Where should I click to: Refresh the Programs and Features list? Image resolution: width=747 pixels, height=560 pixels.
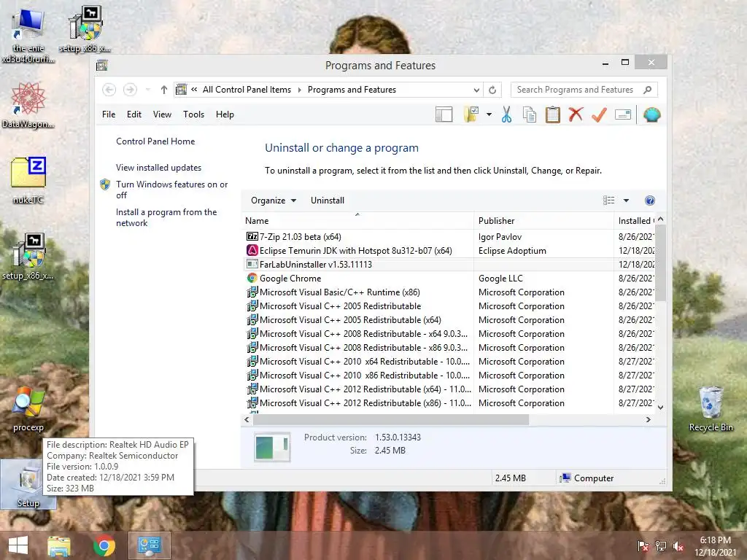coord(492,90)
